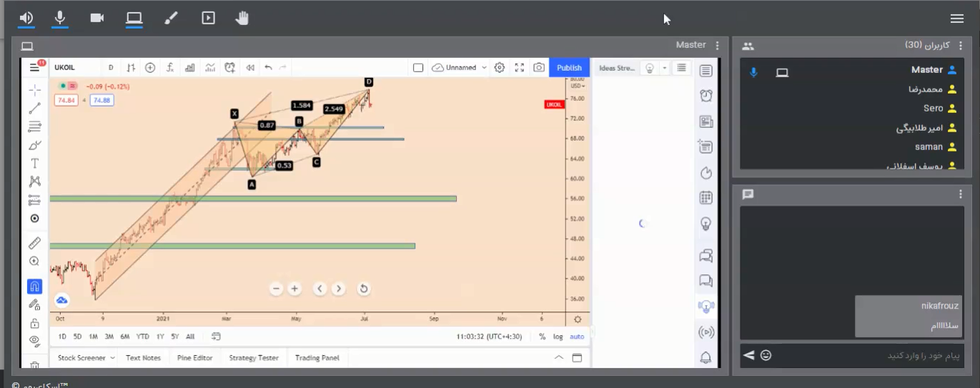This screenshot has height=388, width=980.
Task: Click the ruler measure tool
Action: coord(34,243)
